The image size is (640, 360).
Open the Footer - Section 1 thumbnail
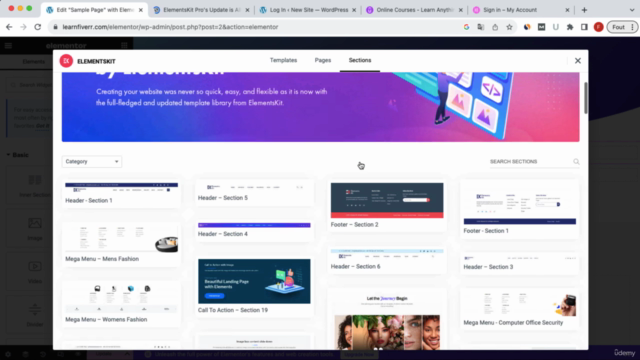[x=520, y=204]
